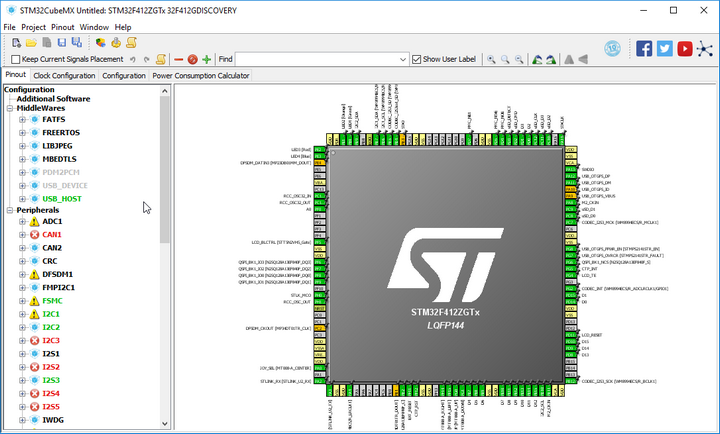Select Additional Software in the tree
720x434 pixels.
(x=53, y=99)
